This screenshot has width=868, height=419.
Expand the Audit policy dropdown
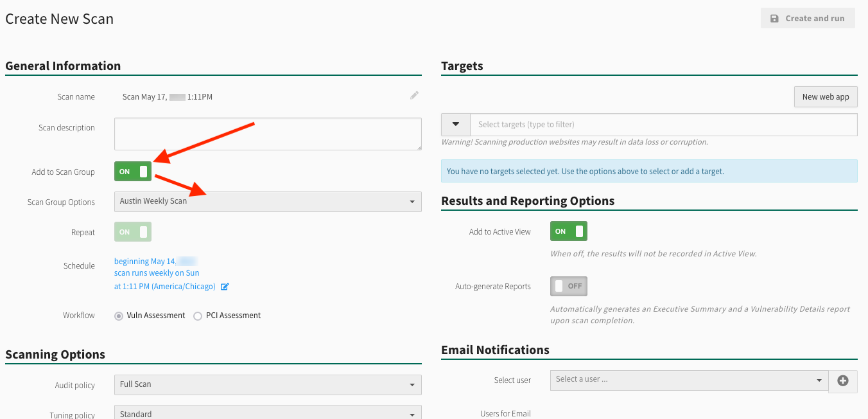268,384
